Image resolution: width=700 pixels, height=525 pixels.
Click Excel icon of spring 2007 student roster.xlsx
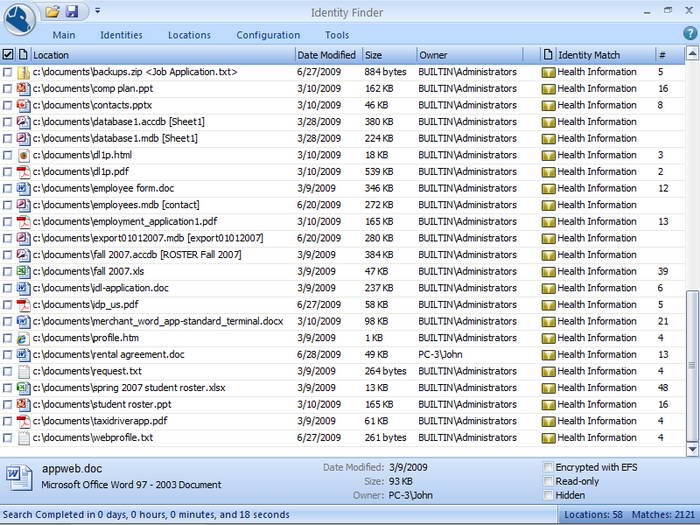pos(23,388)
